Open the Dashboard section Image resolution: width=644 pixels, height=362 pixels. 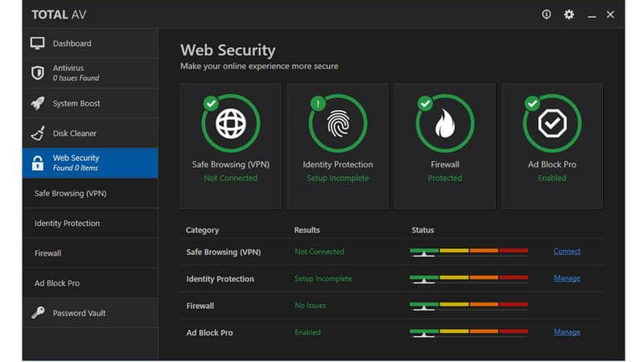tap(91, 43)
